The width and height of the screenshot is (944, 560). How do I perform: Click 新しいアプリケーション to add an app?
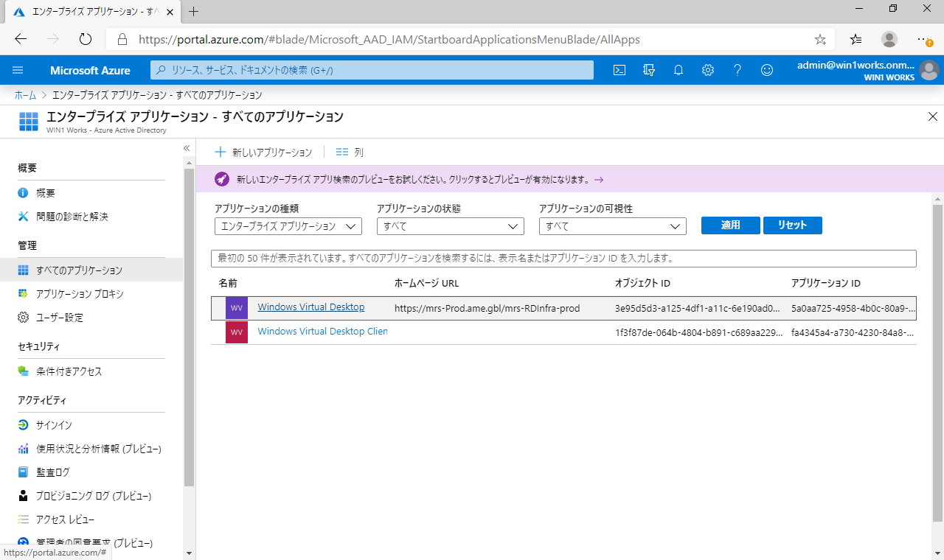coord(263,153)
